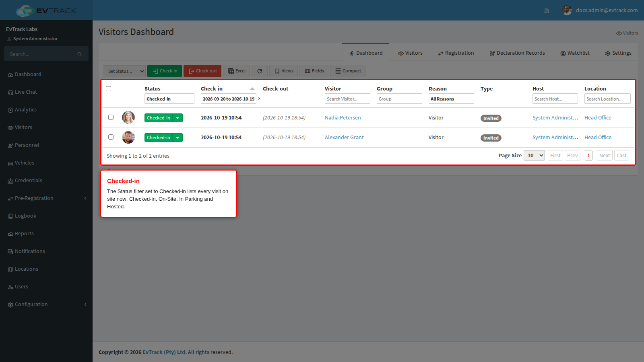Viewport: 644px width, 362px height.
Task: Tick the select-all checkbox in table header
Action: (x=108, y=89)
